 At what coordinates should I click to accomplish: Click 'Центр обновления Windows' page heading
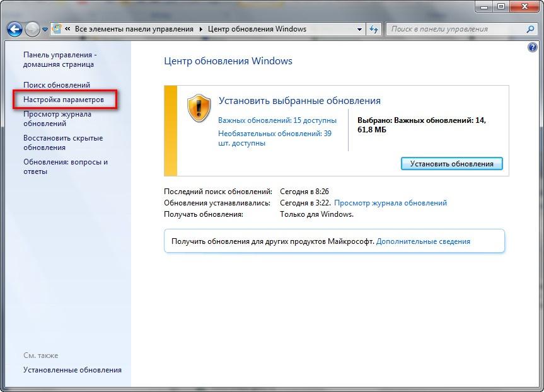pyautogui.click(x=228, y=61)
